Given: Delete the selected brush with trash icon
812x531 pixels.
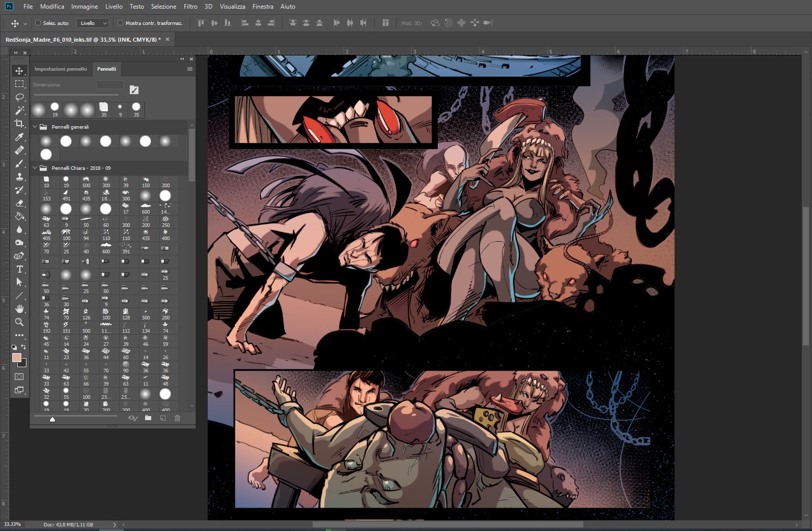Looking at the screenshot, I should click(x=177, y=418).
